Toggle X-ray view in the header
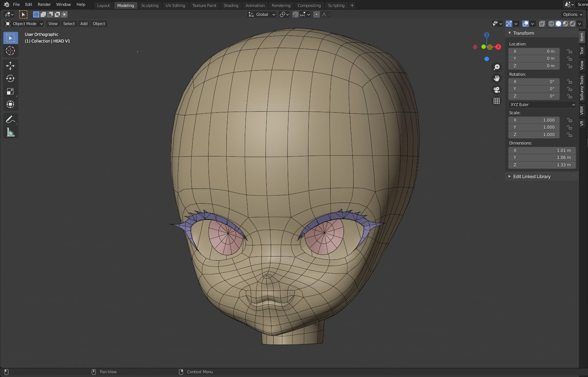This screenshot has width=588, height=377. click(542, 24)
